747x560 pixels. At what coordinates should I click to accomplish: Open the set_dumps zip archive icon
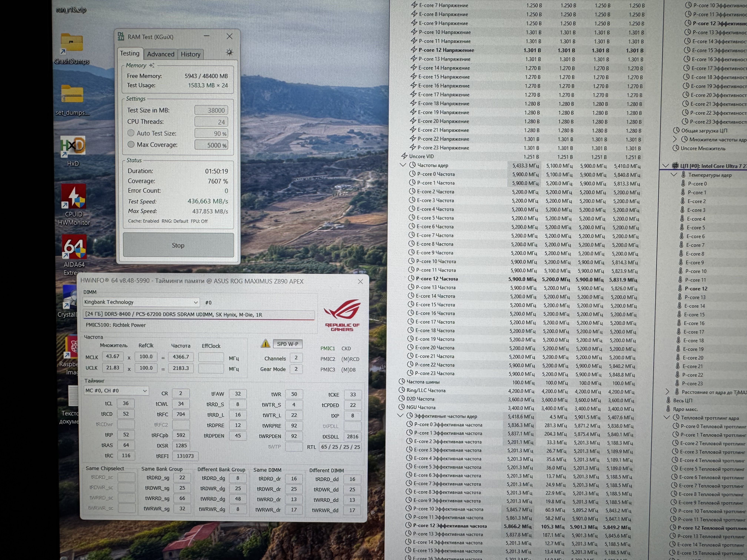point(72,94)
